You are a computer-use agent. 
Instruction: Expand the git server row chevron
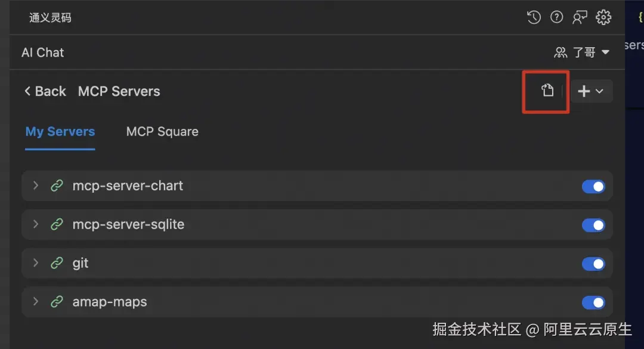click(x=36, y=262)
